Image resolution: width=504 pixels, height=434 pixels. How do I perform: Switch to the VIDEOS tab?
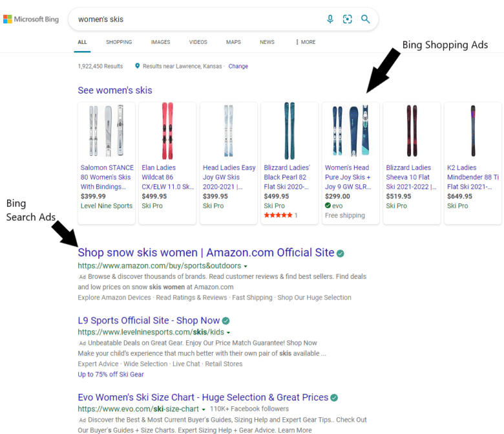pyautogui.click(x=198, y=42)
